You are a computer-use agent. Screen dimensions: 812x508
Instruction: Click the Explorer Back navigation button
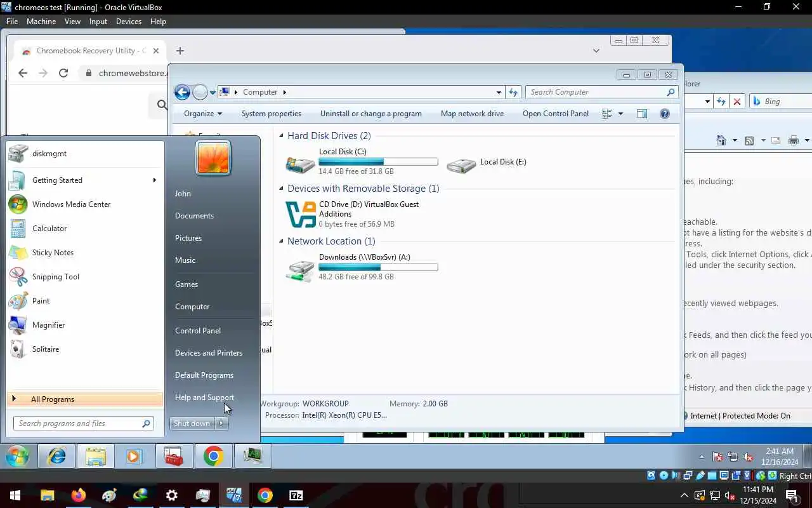(x=182, y=92)
